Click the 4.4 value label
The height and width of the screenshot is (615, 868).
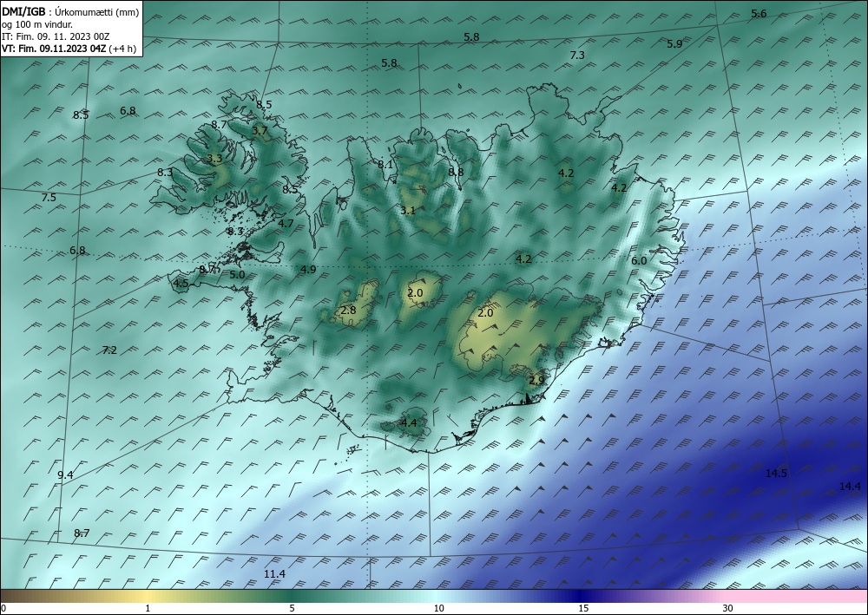coord(408,423)
